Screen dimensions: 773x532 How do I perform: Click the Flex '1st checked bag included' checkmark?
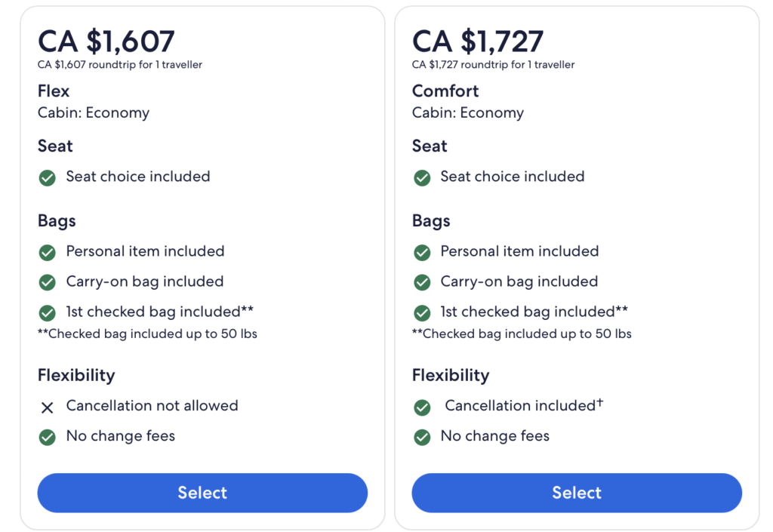(48, 313)
